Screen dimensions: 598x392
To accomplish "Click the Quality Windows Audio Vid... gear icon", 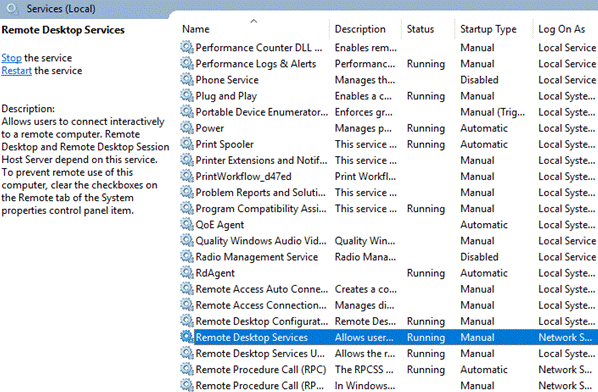I will pyautogui.click(x=187, y=241).
